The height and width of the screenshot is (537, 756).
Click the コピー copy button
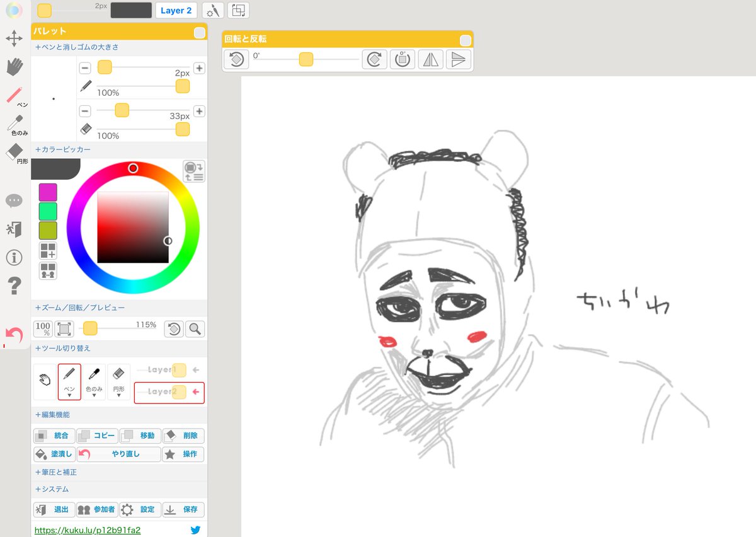tap(97, 436)
